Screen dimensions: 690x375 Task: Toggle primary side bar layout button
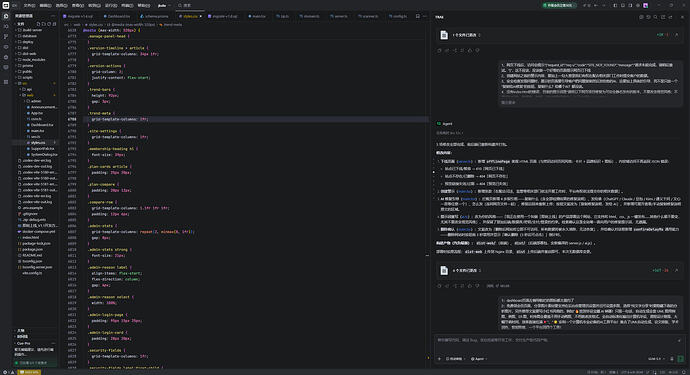(x=615, y=5)
